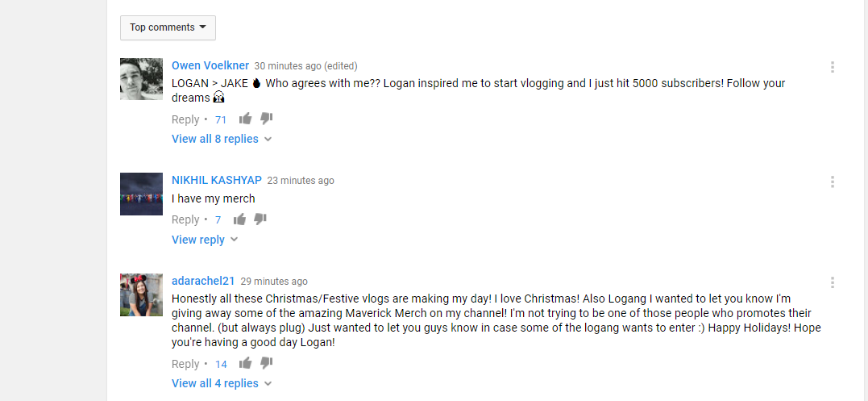Screen dimensions: 868x401
Task: Open three-dot menu on NIKHIL KASHYAP's comment
Action: 832,182
